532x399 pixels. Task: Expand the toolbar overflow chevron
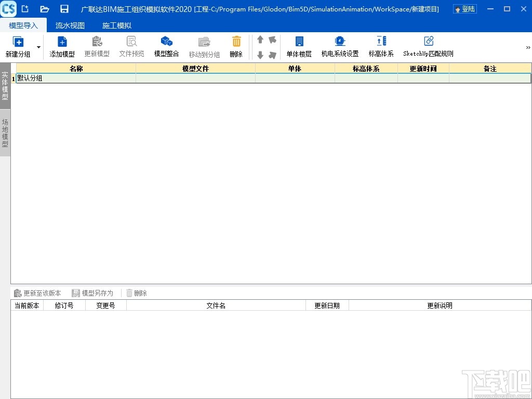(527, 47)
